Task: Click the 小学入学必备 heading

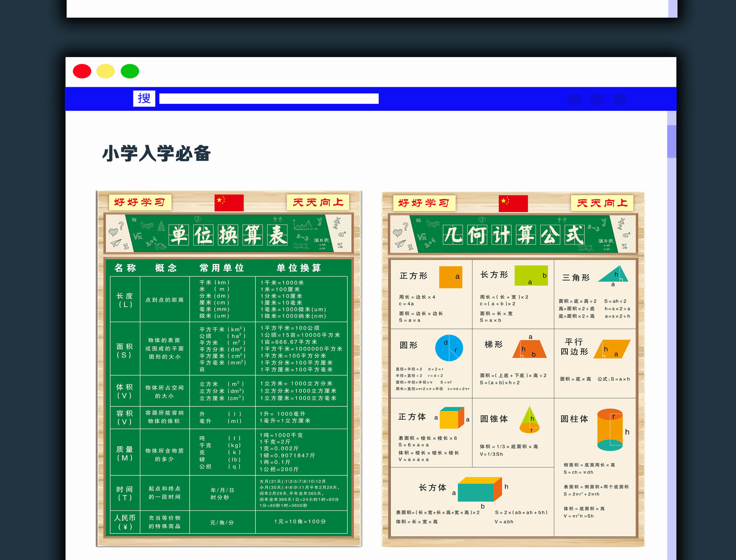Action: (156, 154)
